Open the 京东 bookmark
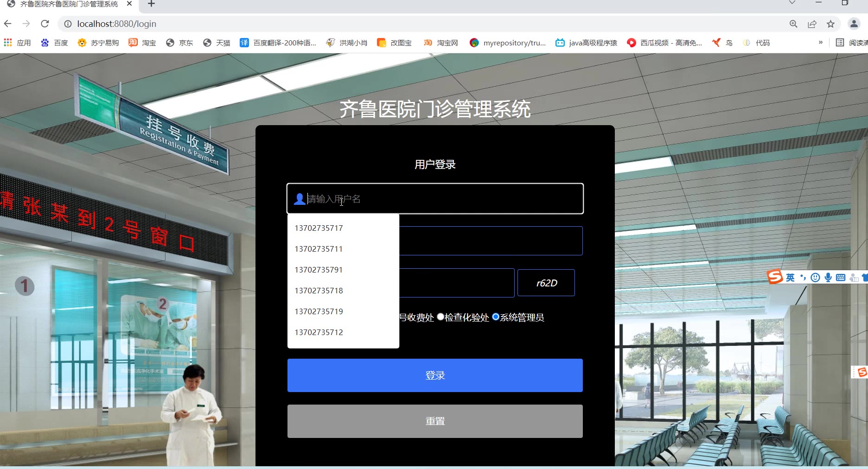 179,43
